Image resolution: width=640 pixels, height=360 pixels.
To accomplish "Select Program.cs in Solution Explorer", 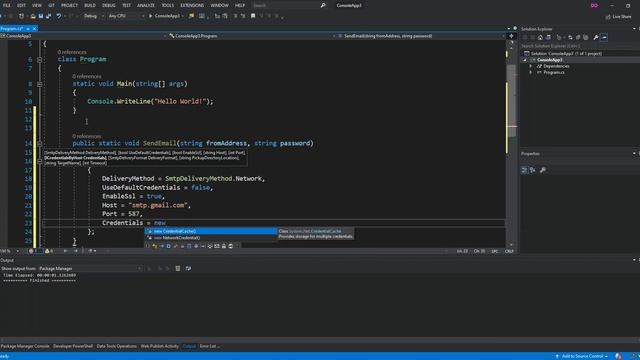I will coord(553,72).
